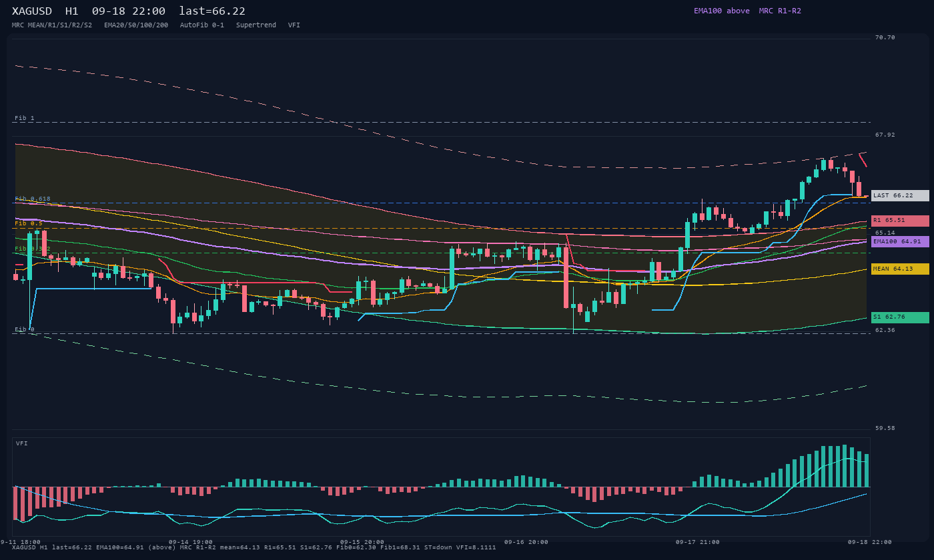934x560 pixels.
Task: Click the Supertrend indicator label
Action: click(x=256, y=25)
